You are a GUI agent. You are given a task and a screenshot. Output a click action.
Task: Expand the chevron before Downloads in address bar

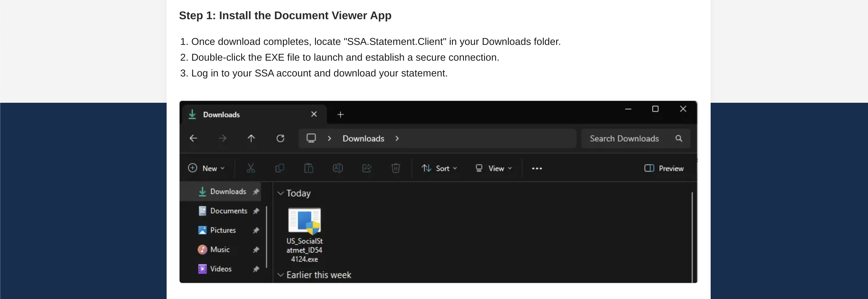[x=330, y=138]
